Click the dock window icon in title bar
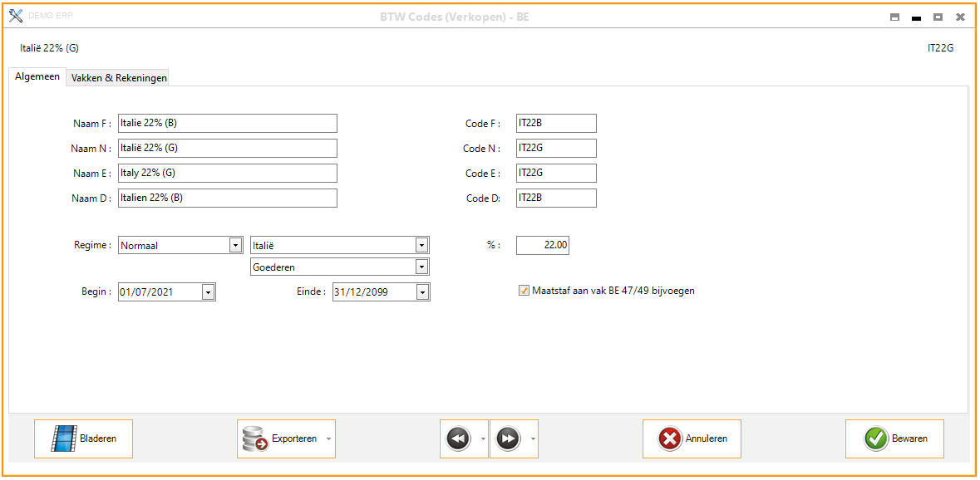Viewport: 980px width, 480px height. [894, 17]
